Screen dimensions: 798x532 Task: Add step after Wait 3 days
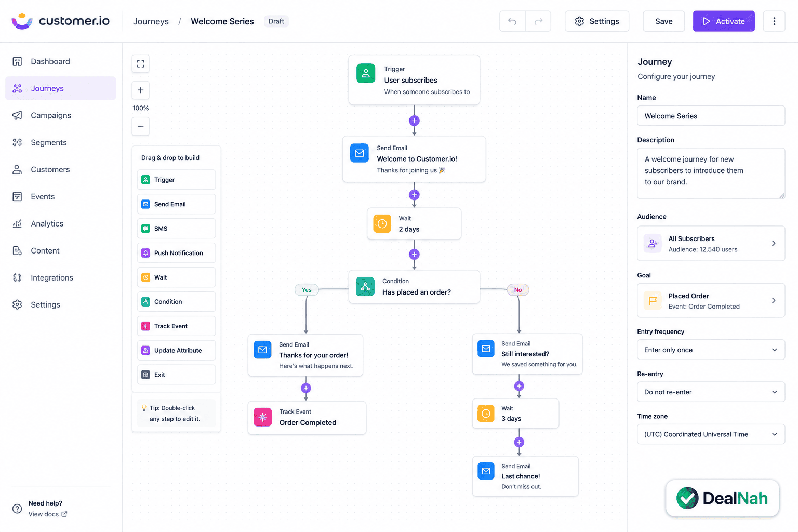coord(519,442)
